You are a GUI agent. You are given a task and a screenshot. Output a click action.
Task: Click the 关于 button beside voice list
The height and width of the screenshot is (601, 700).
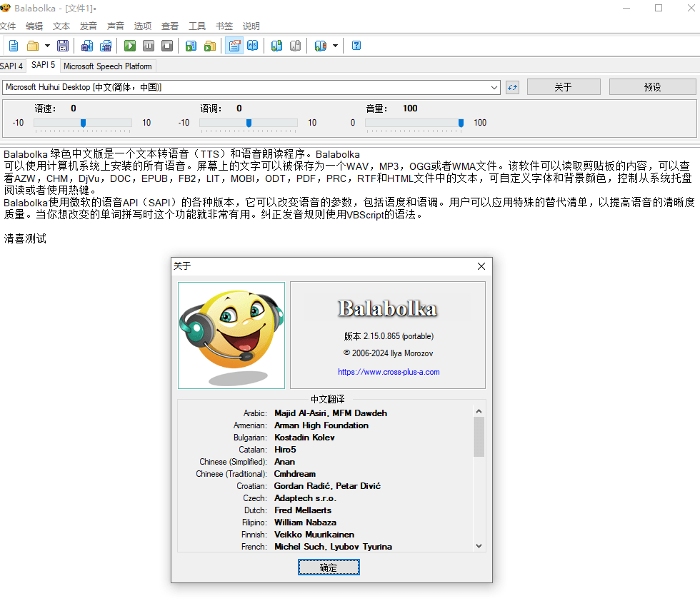(564, 87)
